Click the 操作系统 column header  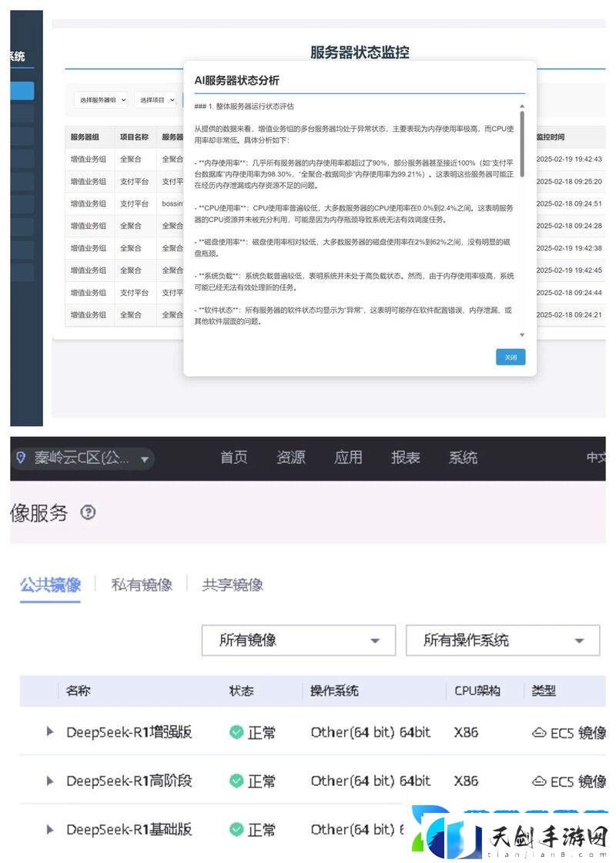(x=334, y=690)
